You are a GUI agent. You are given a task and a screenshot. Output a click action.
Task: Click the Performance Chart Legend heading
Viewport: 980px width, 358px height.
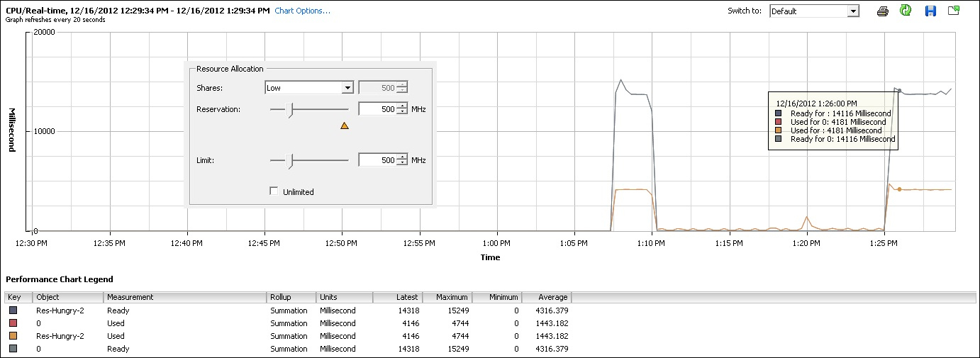59,279
